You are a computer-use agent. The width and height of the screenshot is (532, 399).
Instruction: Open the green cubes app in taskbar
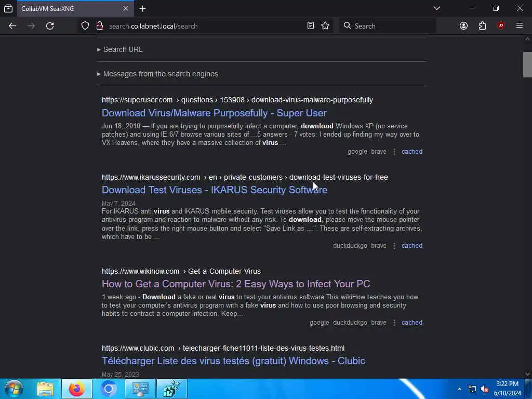pos(171,389)
